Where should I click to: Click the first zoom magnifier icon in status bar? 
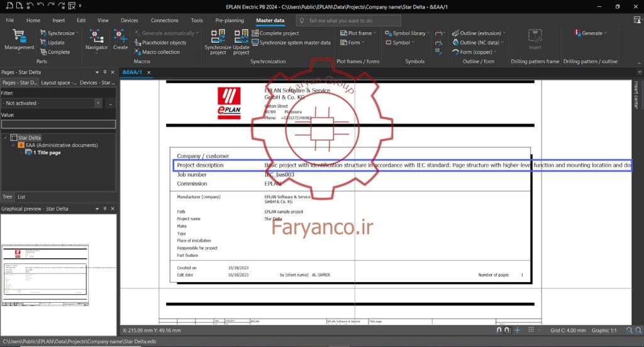pyautogui.click(x=629, y=330)
